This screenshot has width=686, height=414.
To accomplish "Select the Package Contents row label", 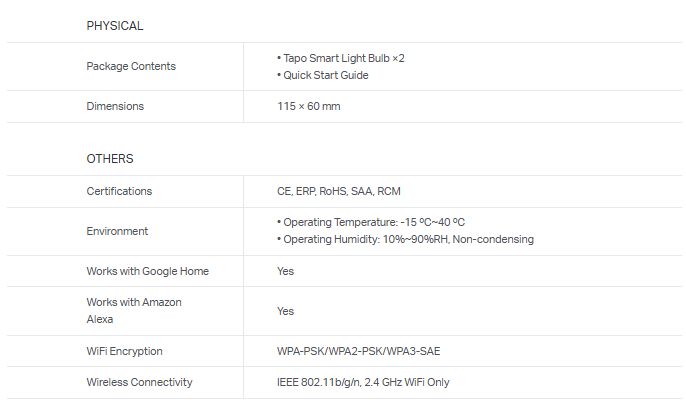I will click(x=131, y=66).
